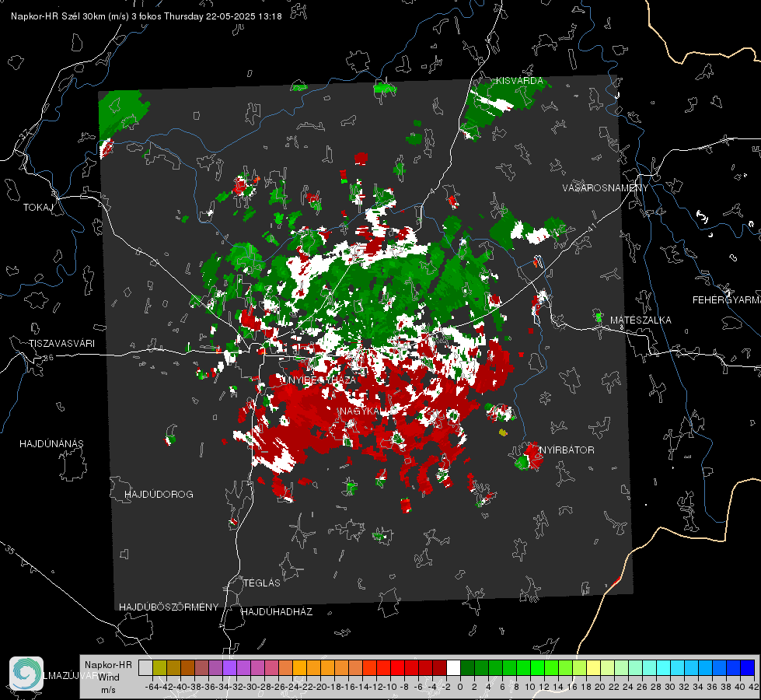Click road number 41 marker
Viewport: 761px width, 700px height.
591,227
